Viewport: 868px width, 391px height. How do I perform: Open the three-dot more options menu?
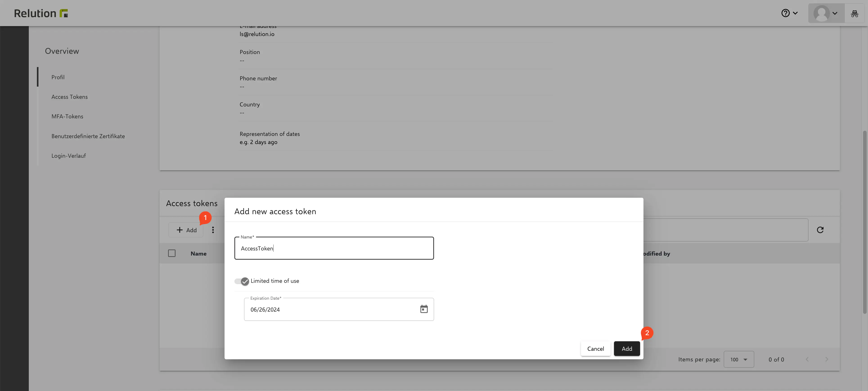coord(213,230)
